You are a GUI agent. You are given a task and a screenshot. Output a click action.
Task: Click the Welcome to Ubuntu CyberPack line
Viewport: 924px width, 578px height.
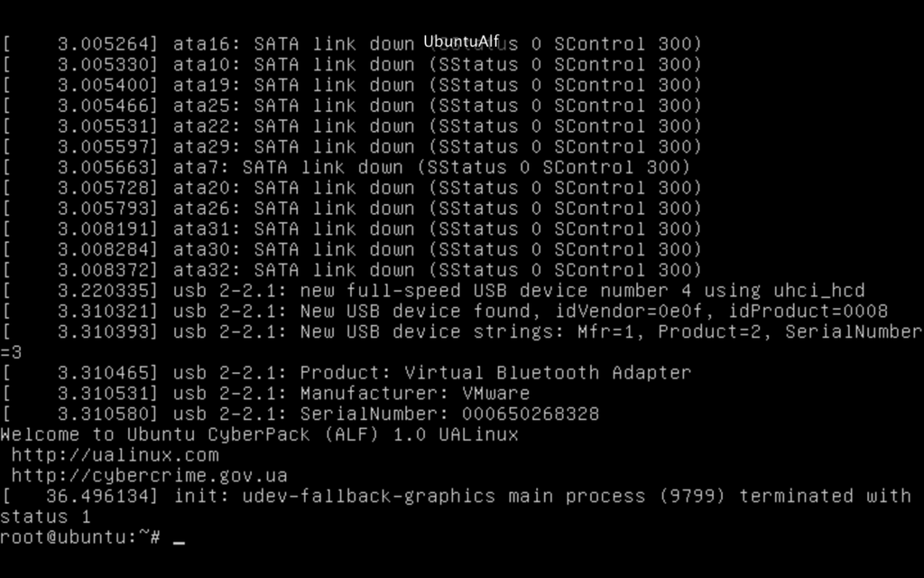click(260, 434)
